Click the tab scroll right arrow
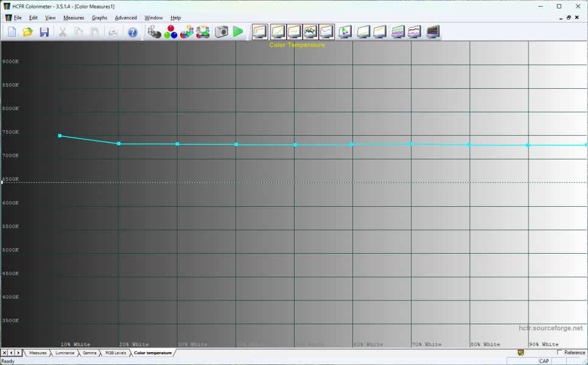588x365 pixels. pyautogui.click(x=19, y=353)
